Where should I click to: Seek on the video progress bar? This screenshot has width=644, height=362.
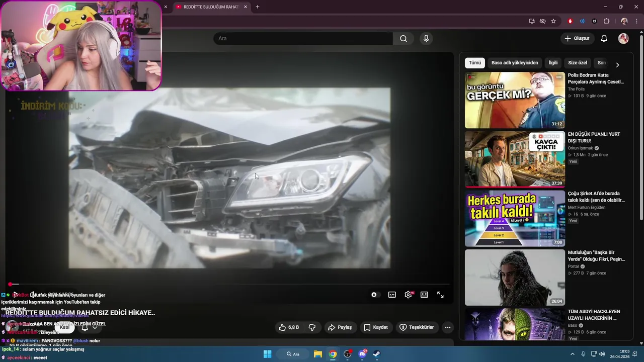click(x=229, y=285)
